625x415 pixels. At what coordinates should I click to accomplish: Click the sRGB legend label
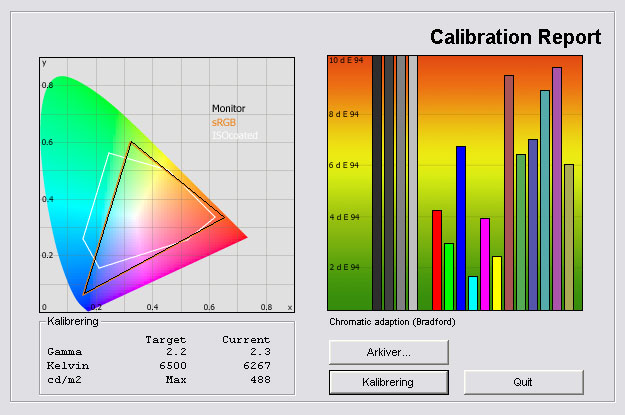coord(224,122)
